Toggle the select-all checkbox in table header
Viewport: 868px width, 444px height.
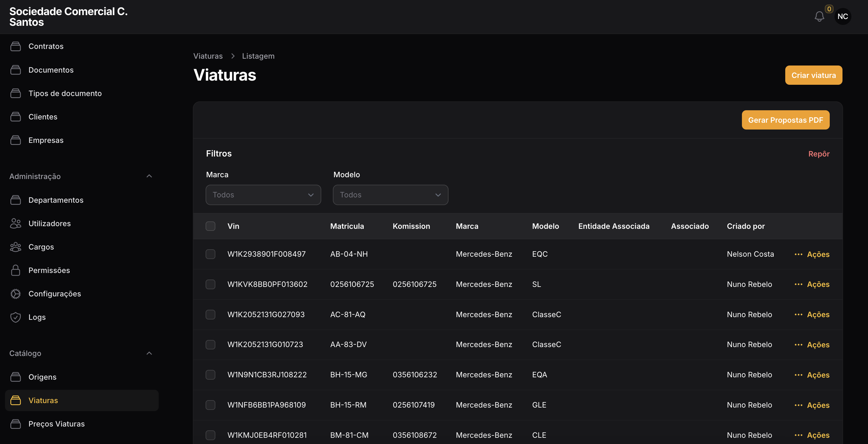point(211,226)
